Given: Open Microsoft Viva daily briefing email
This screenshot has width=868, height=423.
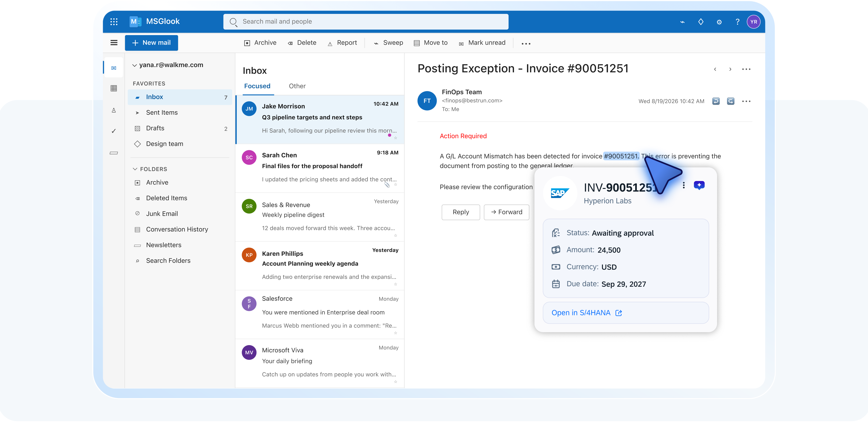Looking at the screenshot, I should tap(320, 363).
